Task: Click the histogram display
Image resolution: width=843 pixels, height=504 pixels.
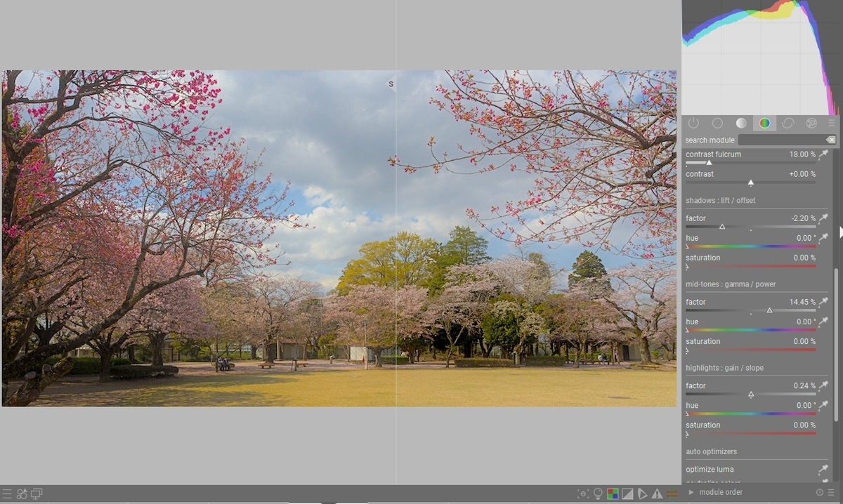Action: 760,57
